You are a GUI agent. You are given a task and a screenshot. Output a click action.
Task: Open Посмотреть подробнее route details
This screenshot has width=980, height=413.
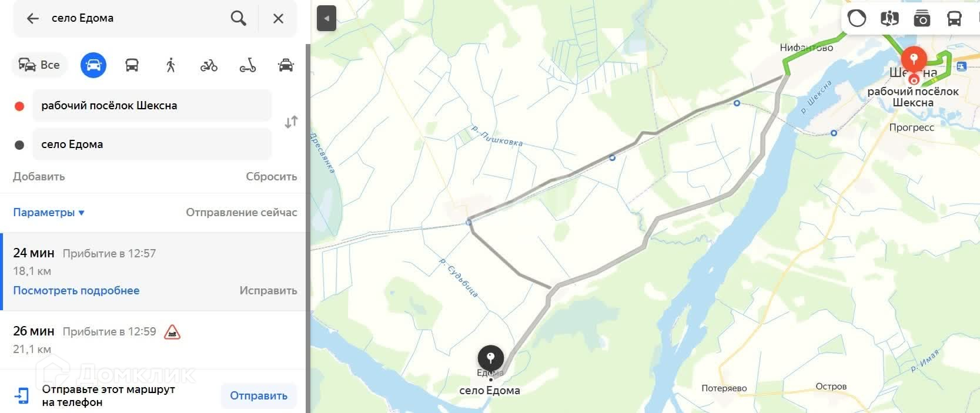(x=76, y=290)
